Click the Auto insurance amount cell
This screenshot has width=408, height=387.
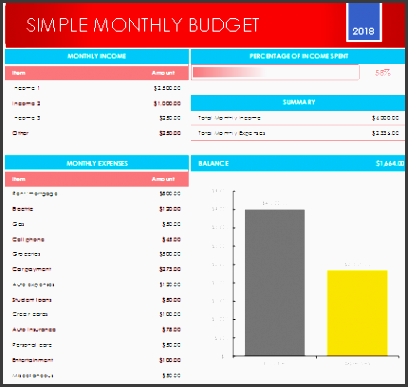[171, 330]
